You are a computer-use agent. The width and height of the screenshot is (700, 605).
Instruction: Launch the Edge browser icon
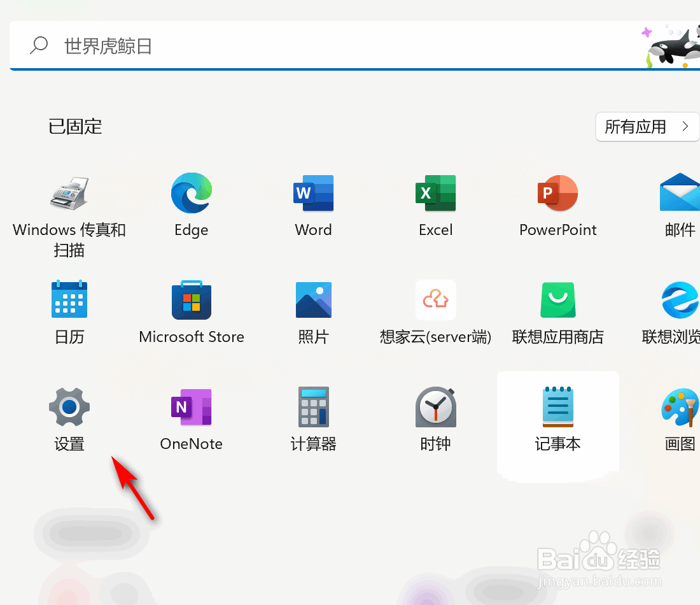pos(192,193)
